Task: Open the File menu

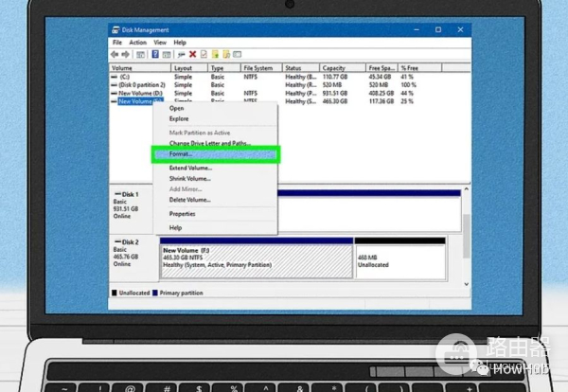Action: tap(117, 43)
